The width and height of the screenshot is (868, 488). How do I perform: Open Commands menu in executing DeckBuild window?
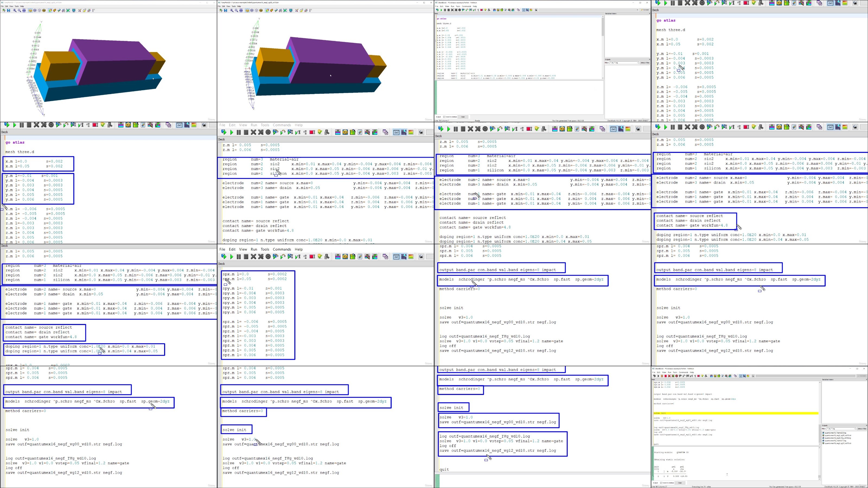click(x=683, y=373)
